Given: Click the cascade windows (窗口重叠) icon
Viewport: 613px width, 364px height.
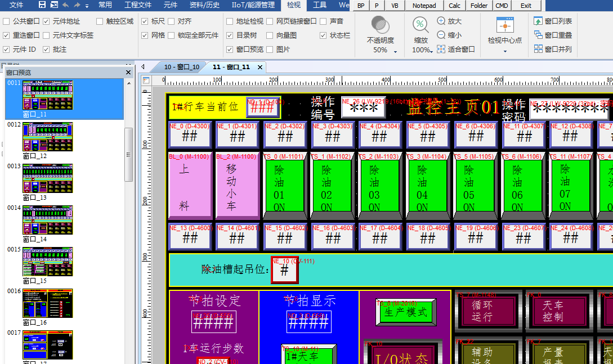Looking at the screenshot, I should (538, 35).
